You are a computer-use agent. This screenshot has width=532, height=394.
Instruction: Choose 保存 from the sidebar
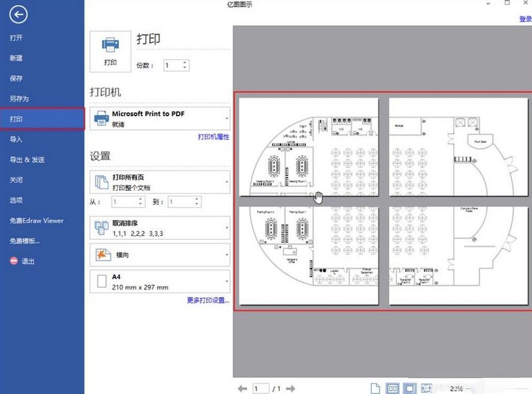click(x=16, y=78)
